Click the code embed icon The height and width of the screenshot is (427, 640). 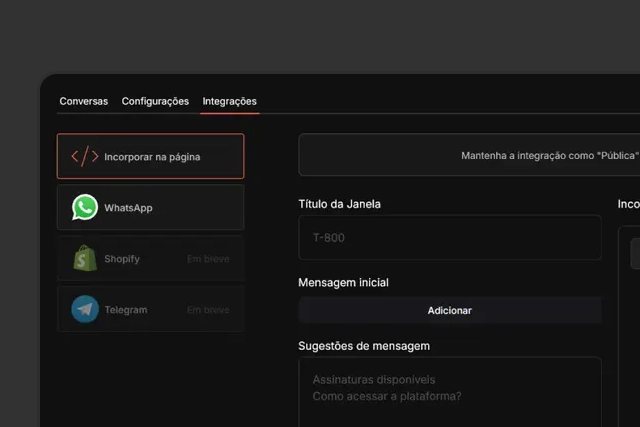[85, 156]
